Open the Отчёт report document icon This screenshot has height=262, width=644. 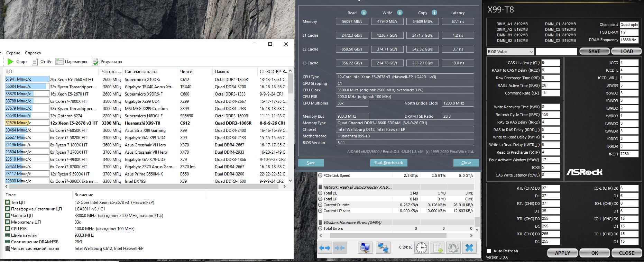(35, 62)
